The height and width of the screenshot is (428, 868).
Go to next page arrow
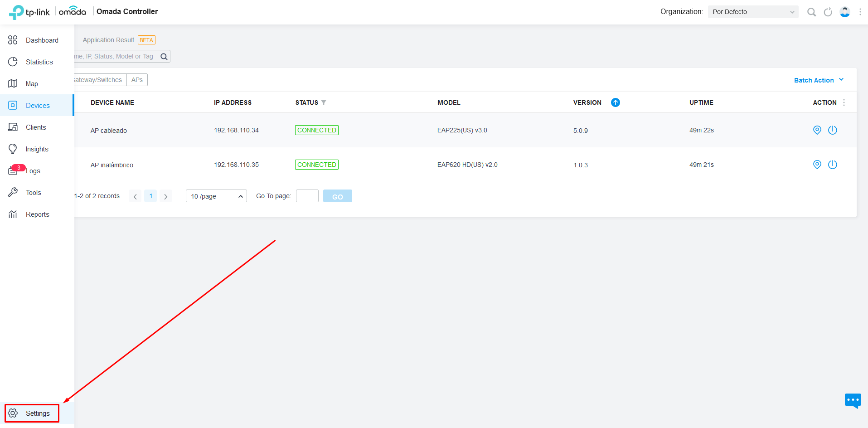(x=166, y=196)
